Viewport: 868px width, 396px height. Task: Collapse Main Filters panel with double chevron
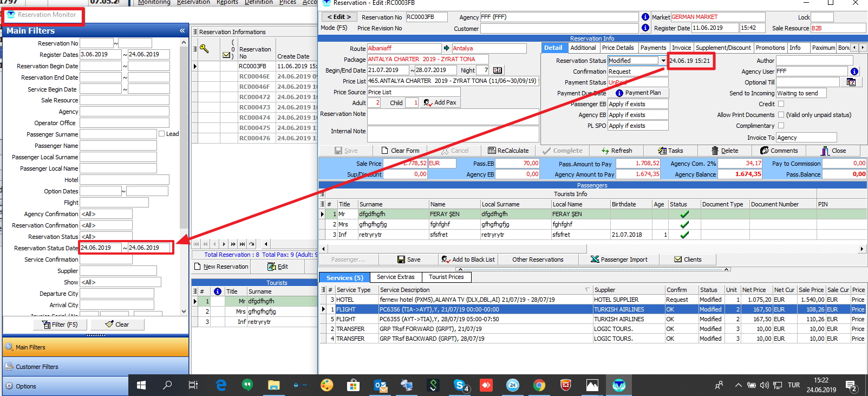182,31
